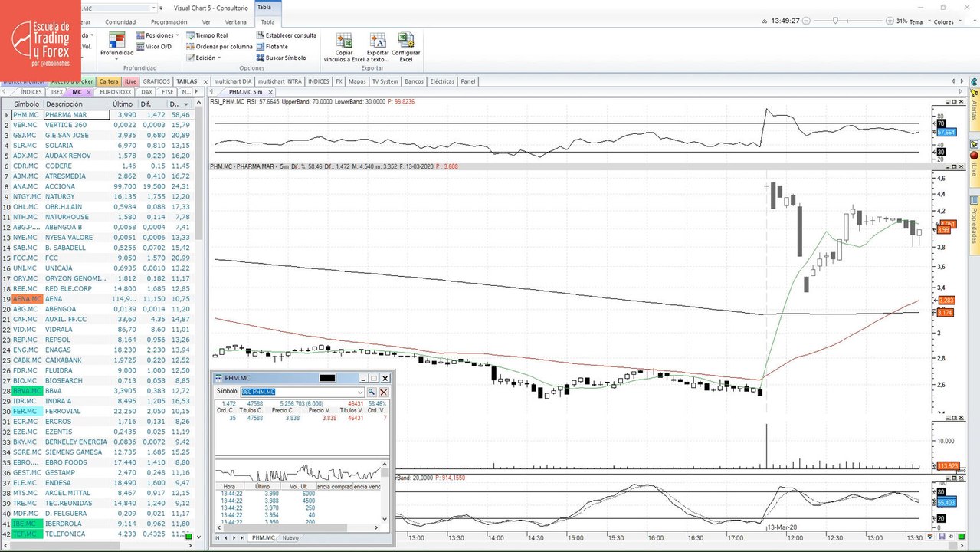
Task: Switch to EUROSTOXX table tab
Action: point(116,92)
